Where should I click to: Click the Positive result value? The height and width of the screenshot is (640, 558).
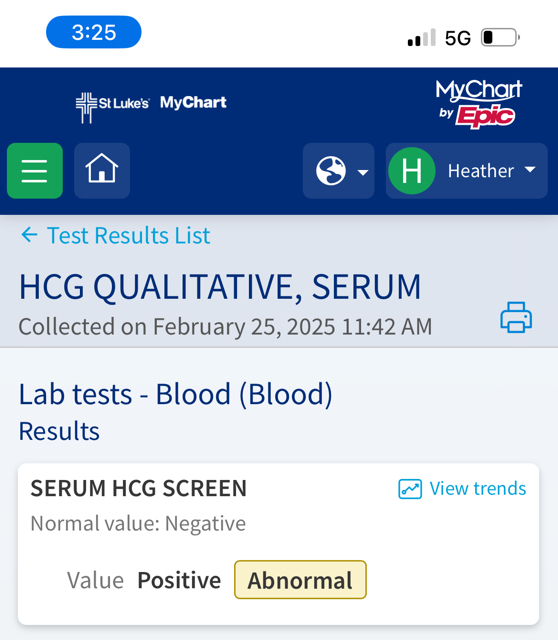[x=179, y=580]
